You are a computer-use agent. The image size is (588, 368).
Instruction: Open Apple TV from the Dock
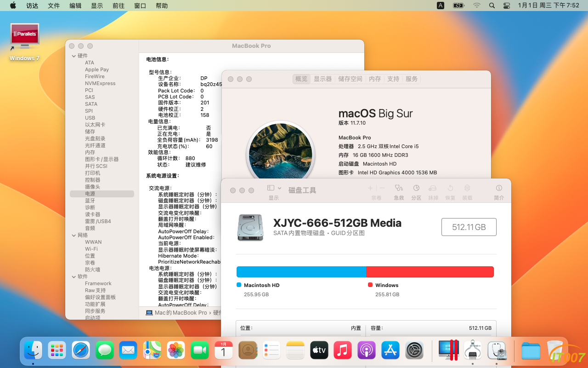(x=319, y=351)
